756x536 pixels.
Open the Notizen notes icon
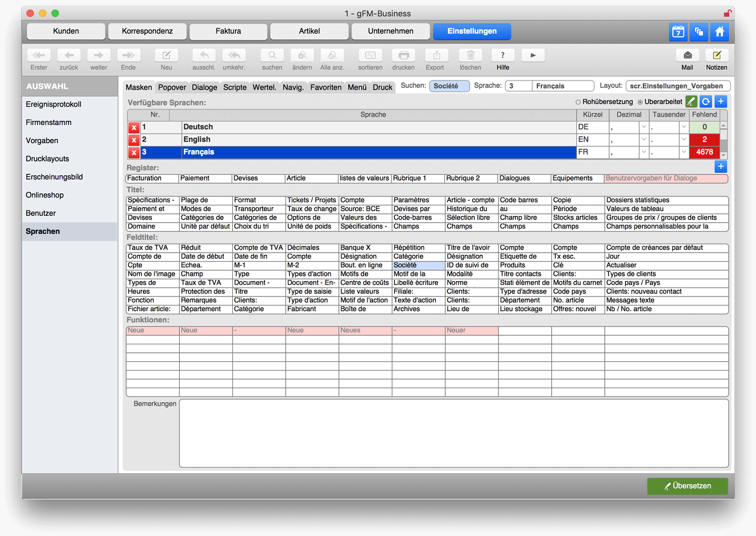[717, 55]
